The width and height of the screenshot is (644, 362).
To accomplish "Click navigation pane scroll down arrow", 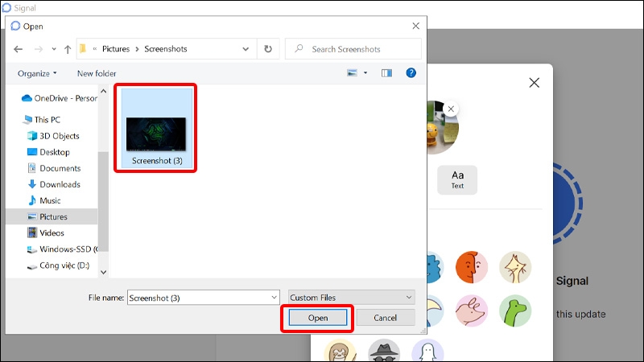I will pos(104,272).
